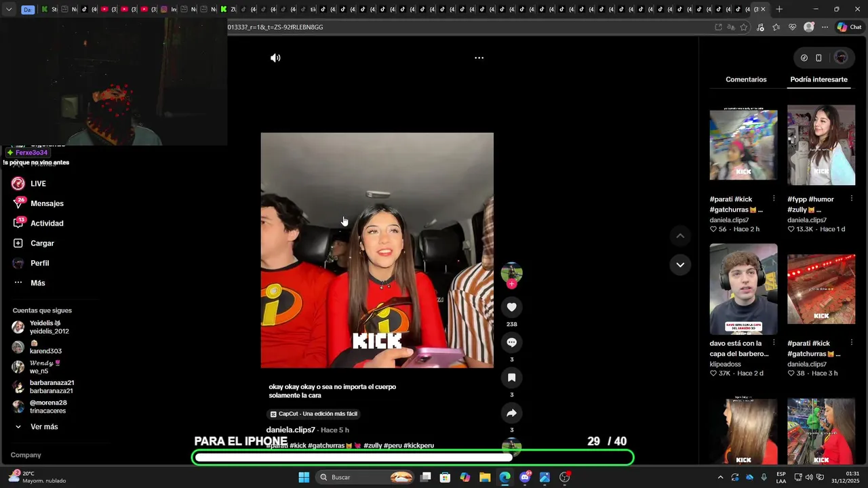Open browser settings and more menu
Screen dimensions: 868x488
tap(825, 27)
